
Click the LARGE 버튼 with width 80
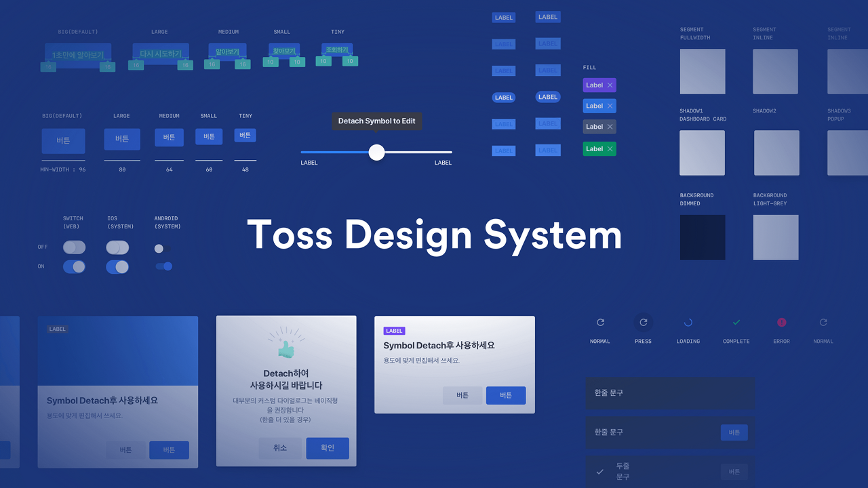click(122, 139)
